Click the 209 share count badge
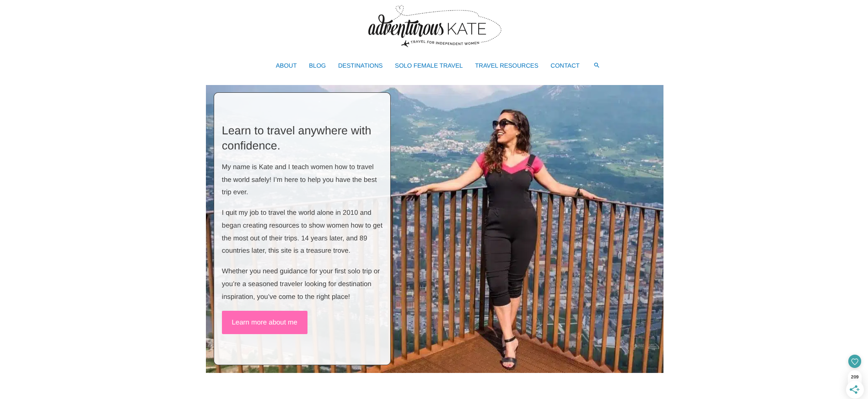Screen dimensions: 868x399 (854, 377)
